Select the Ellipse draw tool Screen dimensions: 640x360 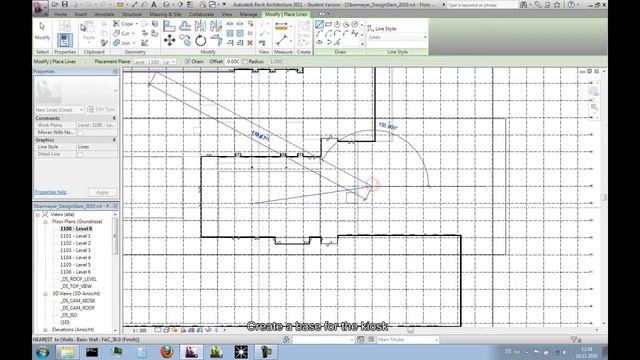pyautogui.click(x=319, y=42)
